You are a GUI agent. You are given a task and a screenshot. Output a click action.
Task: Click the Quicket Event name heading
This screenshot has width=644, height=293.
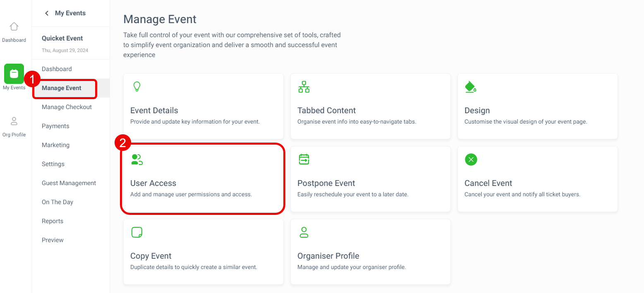tap(62, 38)
